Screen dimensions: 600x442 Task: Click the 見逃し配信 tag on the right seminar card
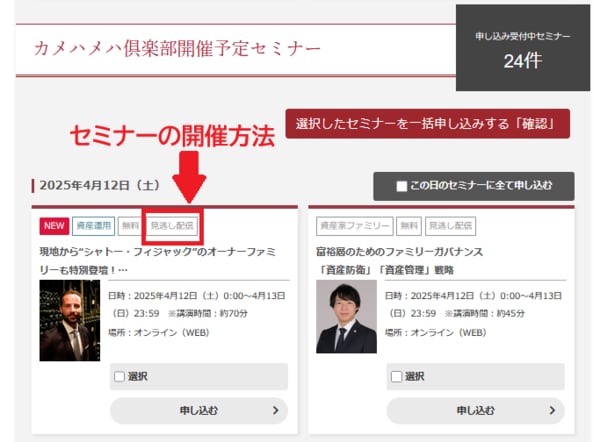point(450,227)
